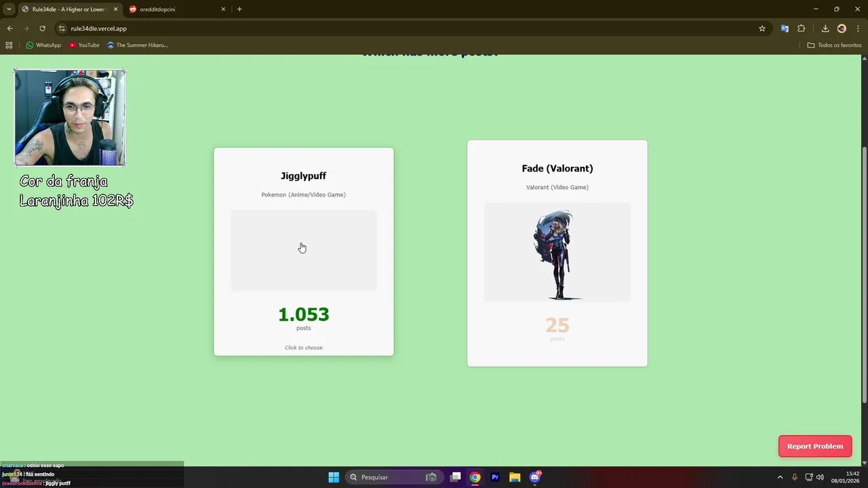Open Chrome downloads icon
This screenshot has width=868, height=488.
[825, 28]
